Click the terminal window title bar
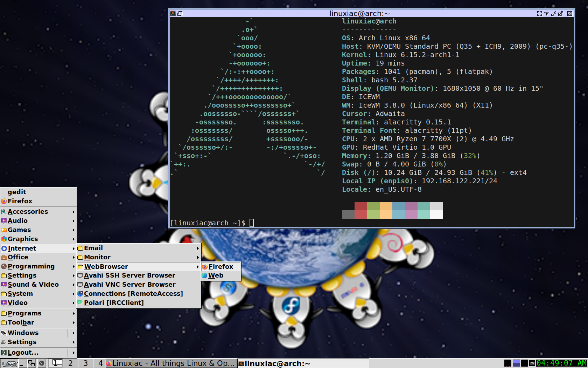This screenshot has width=588, height=368. [359, 14]
